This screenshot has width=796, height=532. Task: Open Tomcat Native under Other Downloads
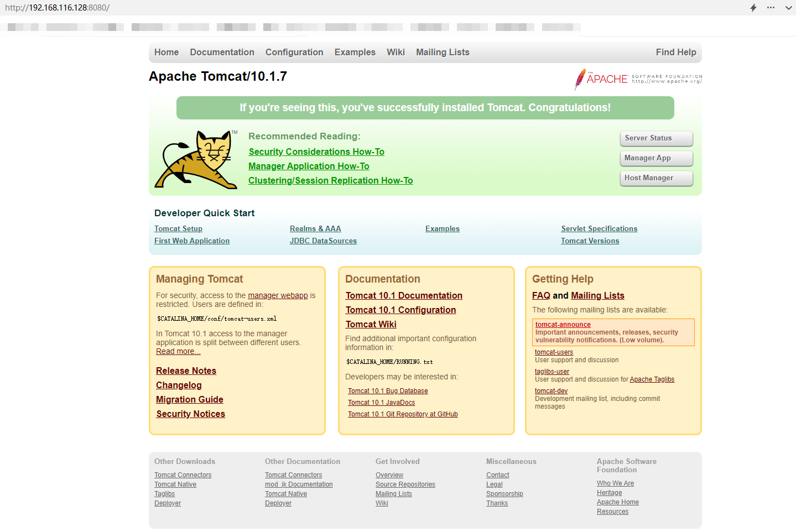(175, 484)
